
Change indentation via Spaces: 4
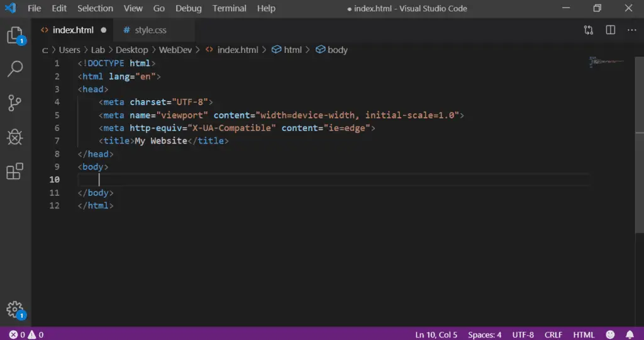tap(485, 335)
